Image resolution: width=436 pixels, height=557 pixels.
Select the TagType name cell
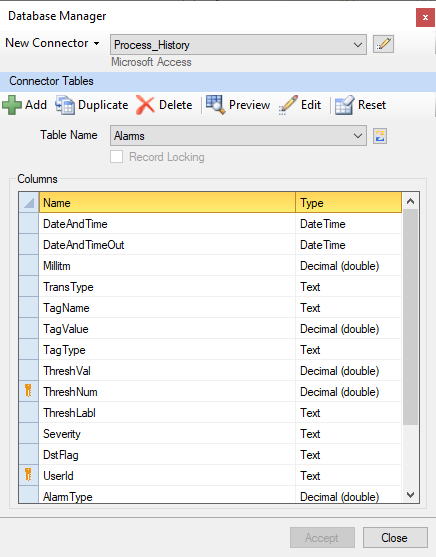pyautogui.click(x=167, y=350)
